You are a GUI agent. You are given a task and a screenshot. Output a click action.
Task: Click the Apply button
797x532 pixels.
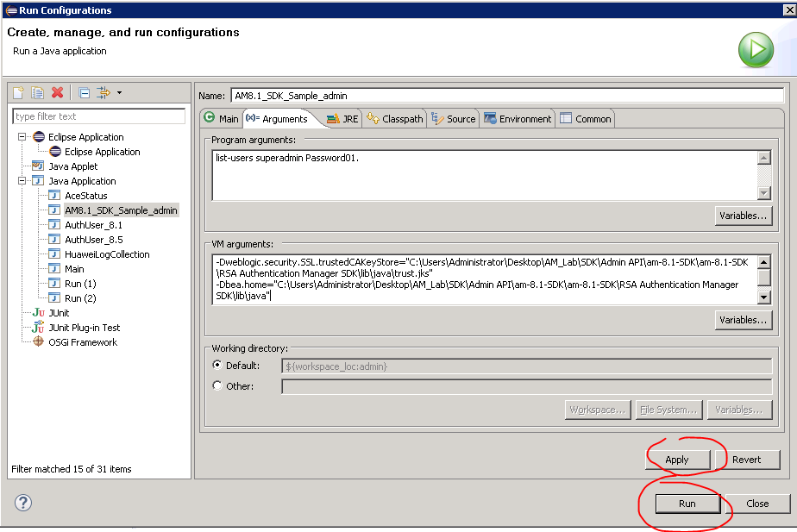(x=677, y=460)
